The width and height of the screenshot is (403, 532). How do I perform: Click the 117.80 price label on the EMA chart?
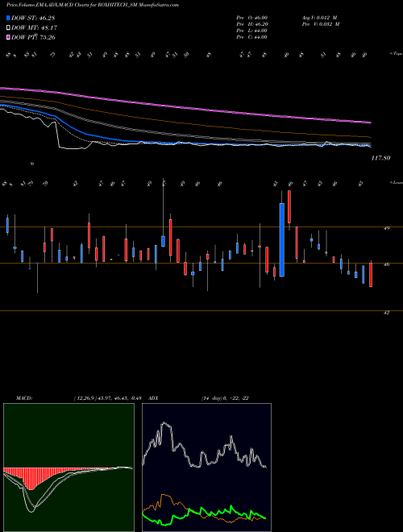380,158
